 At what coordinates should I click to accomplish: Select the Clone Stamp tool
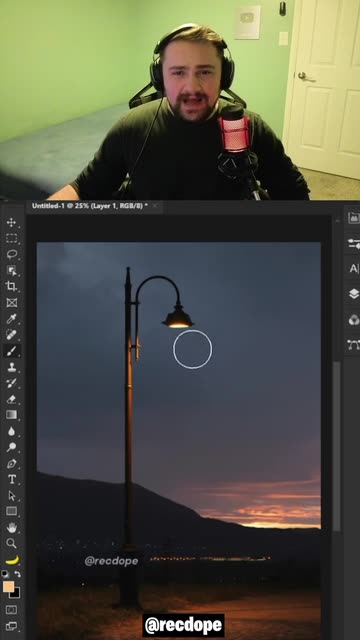point(11,367)
